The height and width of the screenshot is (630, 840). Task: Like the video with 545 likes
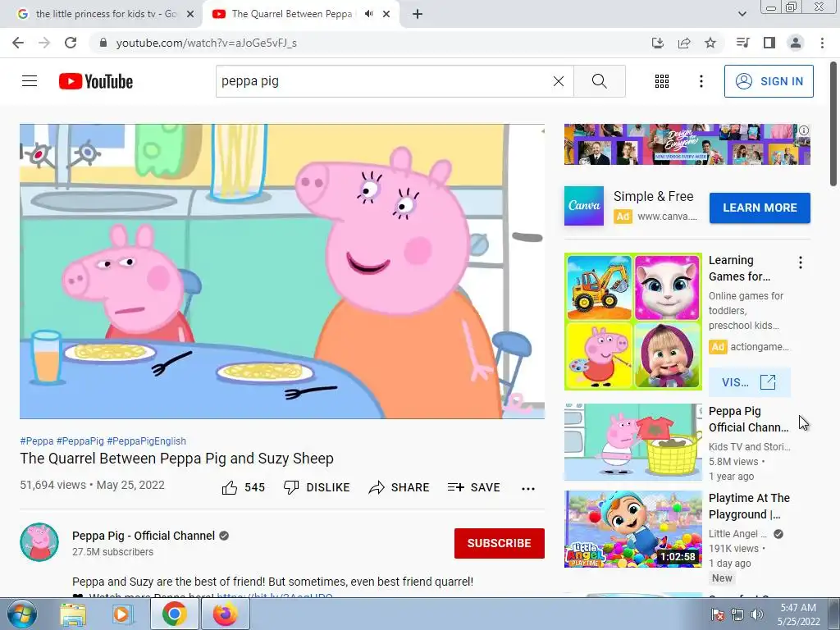click(243, 487)
